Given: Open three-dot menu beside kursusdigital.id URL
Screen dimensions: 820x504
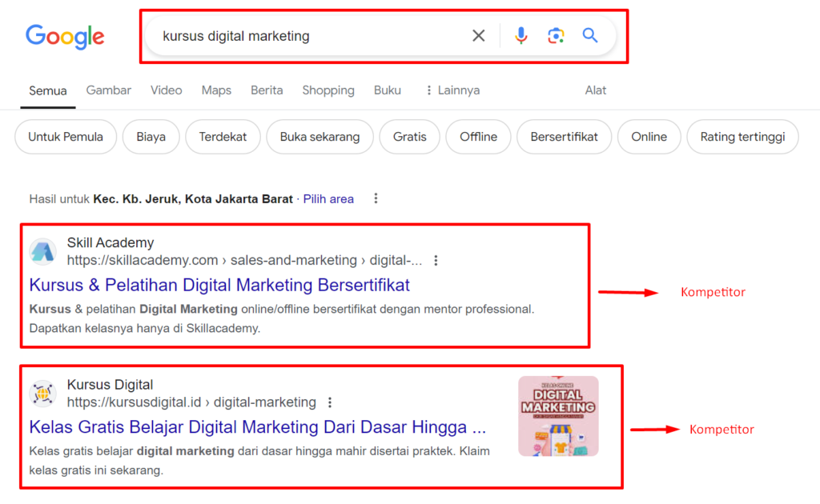Looking at the screenshot, I should tap(329, 402).
